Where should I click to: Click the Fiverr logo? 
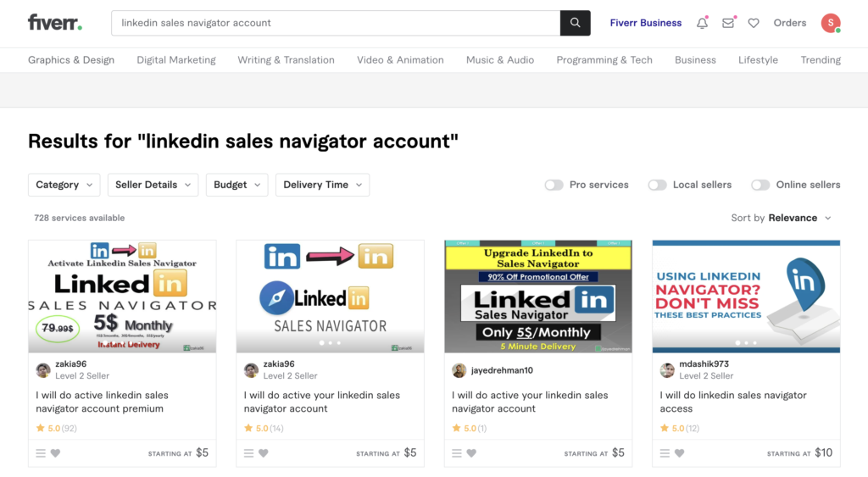(x=55, y=23)
